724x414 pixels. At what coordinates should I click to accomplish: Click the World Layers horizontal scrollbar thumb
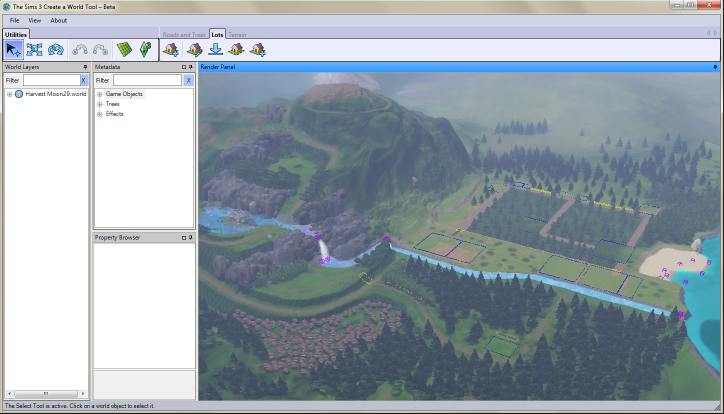[x=46, y=394]
